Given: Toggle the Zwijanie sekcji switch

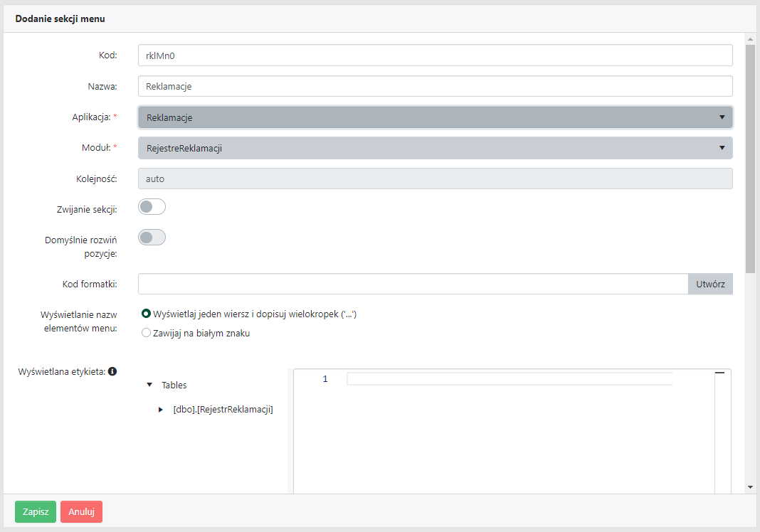Looking at the screenshot, I should point(152,207).
